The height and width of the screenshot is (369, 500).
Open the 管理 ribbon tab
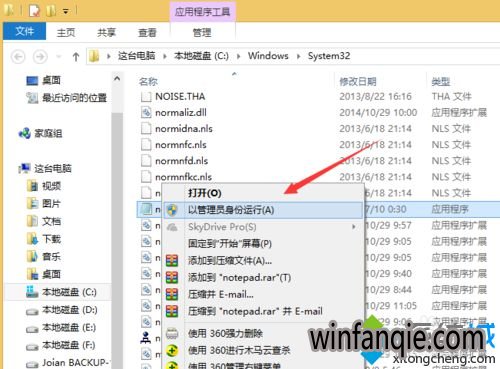click(x=202, y=32)
